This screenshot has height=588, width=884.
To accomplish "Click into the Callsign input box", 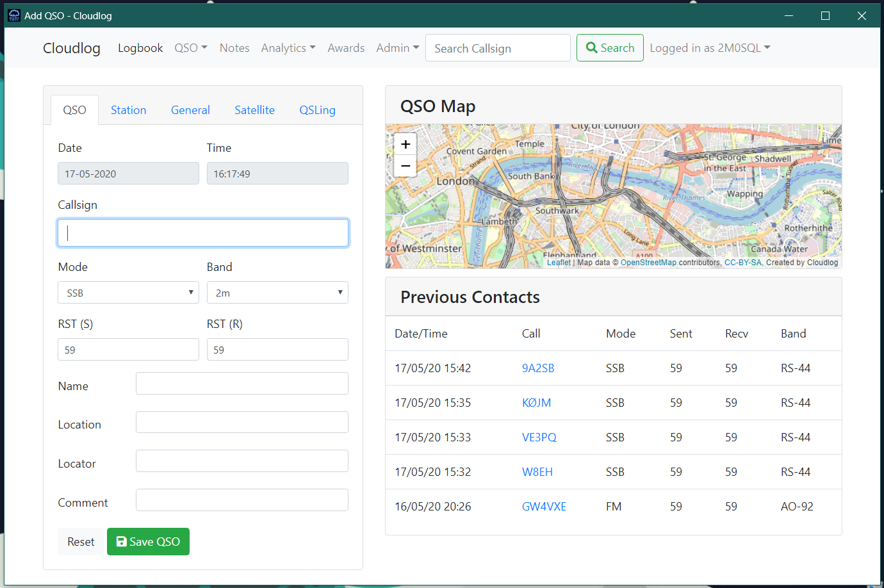I will coord(203,233).
